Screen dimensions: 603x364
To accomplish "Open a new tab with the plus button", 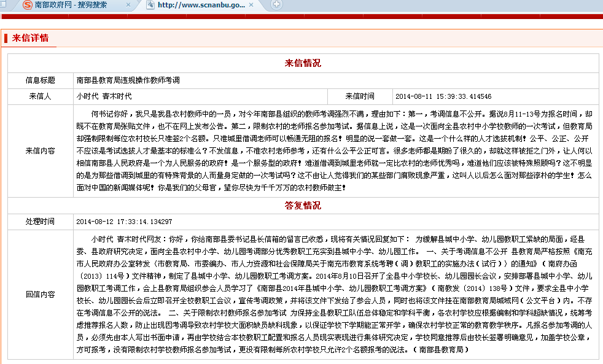I will 277,5.
